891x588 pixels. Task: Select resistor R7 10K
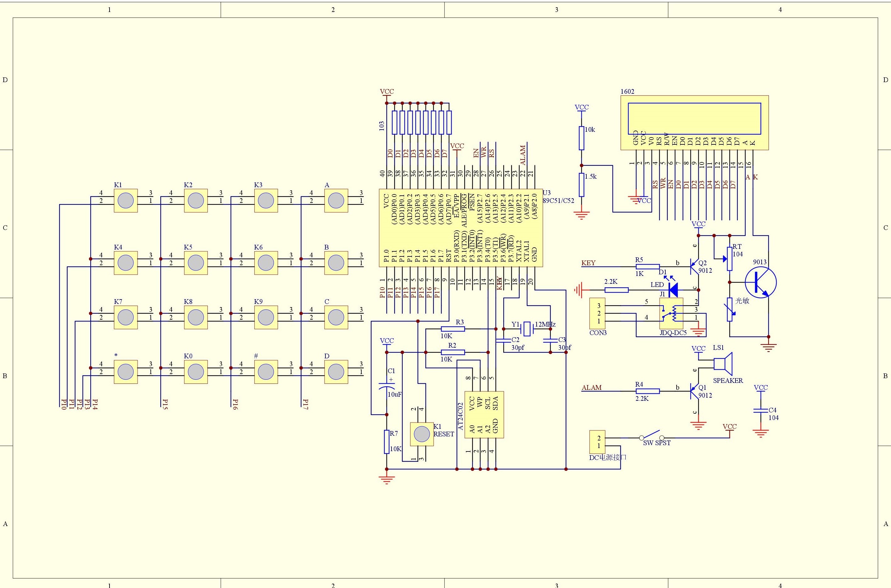click(386, 442)
